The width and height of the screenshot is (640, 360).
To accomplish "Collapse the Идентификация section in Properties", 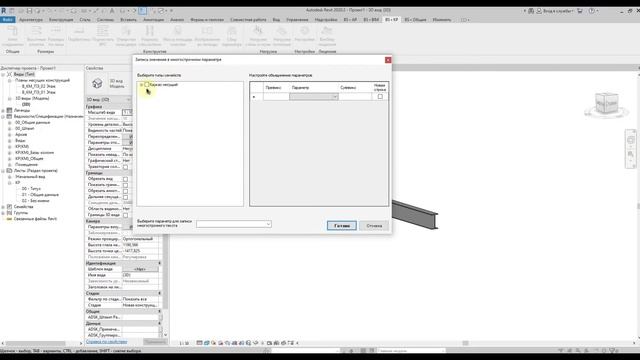I will (160, 263).
